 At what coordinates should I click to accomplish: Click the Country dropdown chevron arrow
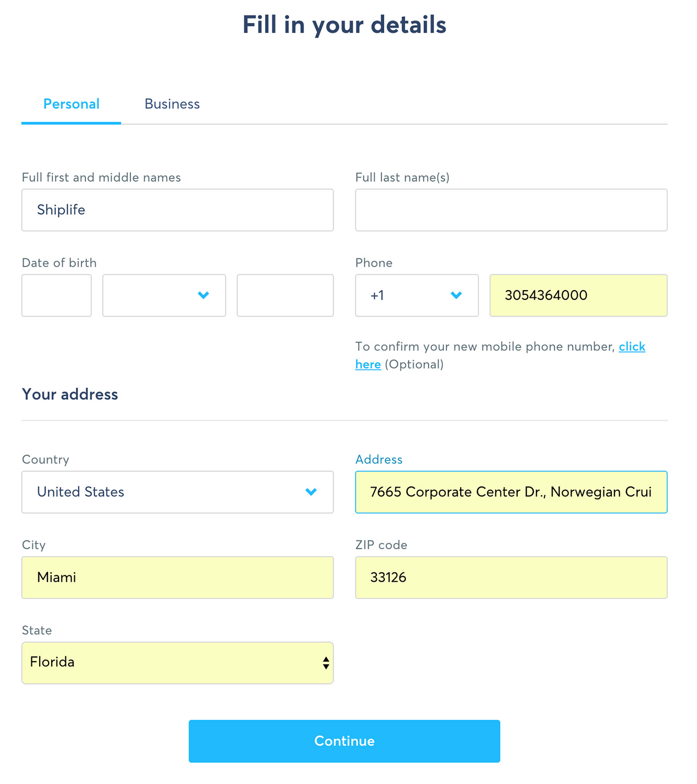[x=311, y=492]
